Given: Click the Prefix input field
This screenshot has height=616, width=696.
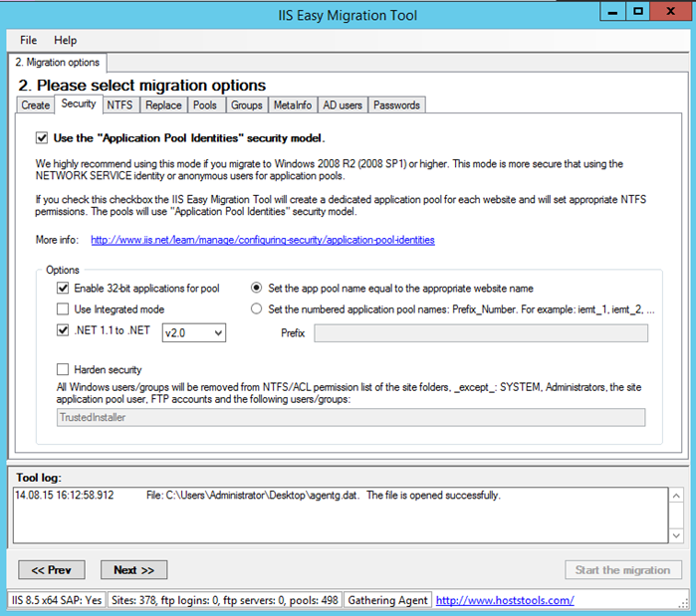Looking at the screenshot, I should [481, 333].
